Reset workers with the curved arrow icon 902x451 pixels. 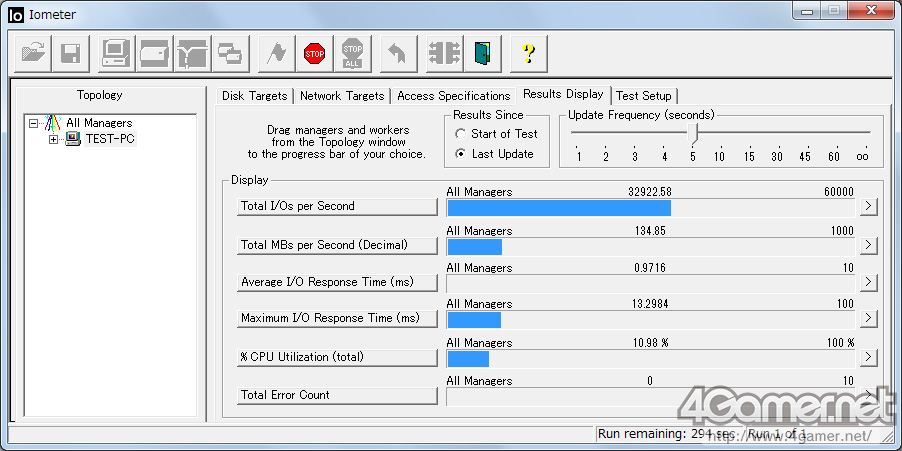click(399, 53)
